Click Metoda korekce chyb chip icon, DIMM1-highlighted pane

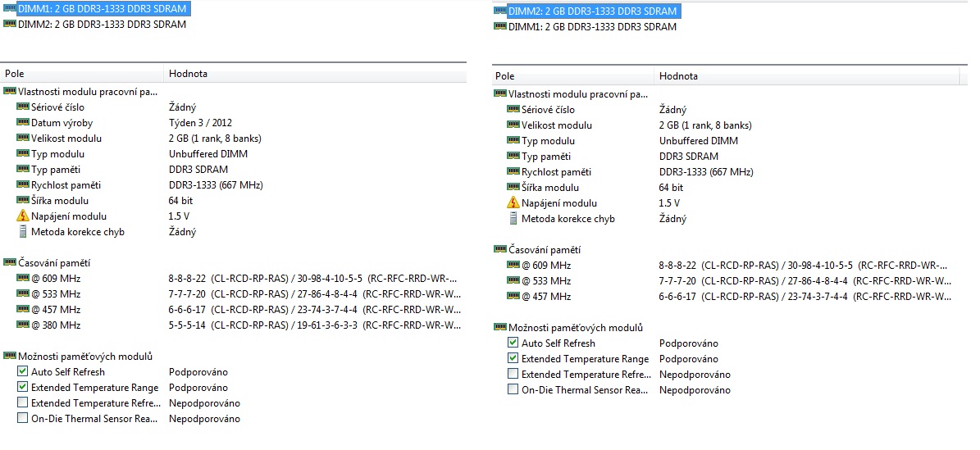22,232
